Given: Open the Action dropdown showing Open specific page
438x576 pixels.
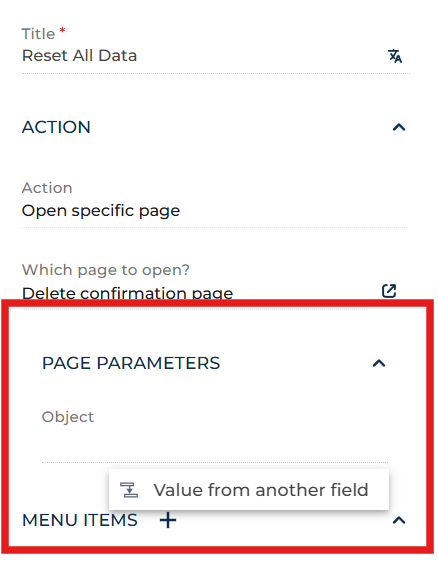Looking at the screenshot, I should [x=214, y=210].
